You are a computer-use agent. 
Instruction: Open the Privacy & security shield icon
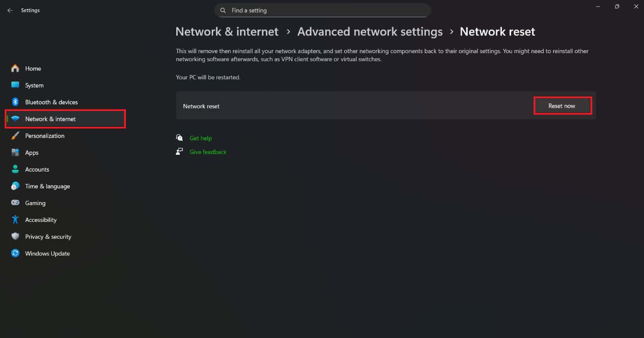[x=15, y=236]
